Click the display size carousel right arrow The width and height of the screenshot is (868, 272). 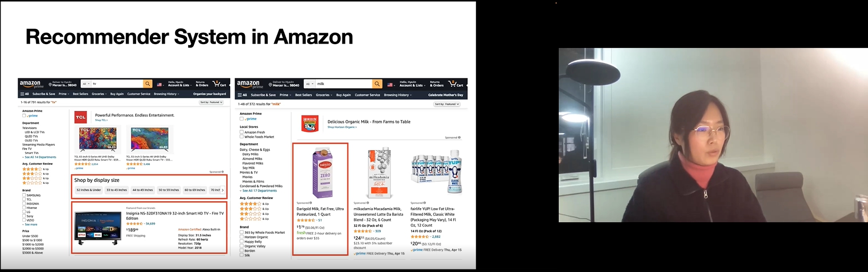223,190
